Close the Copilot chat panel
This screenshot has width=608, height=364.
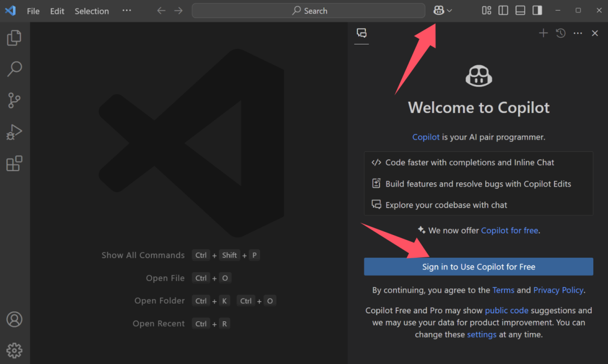595,33
